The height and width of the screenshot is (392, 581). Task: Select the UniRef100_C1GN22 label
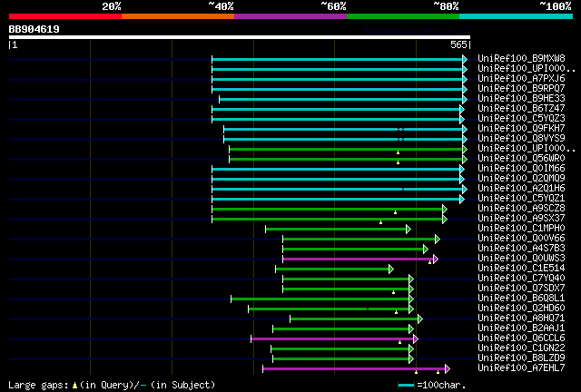point(521,348)
